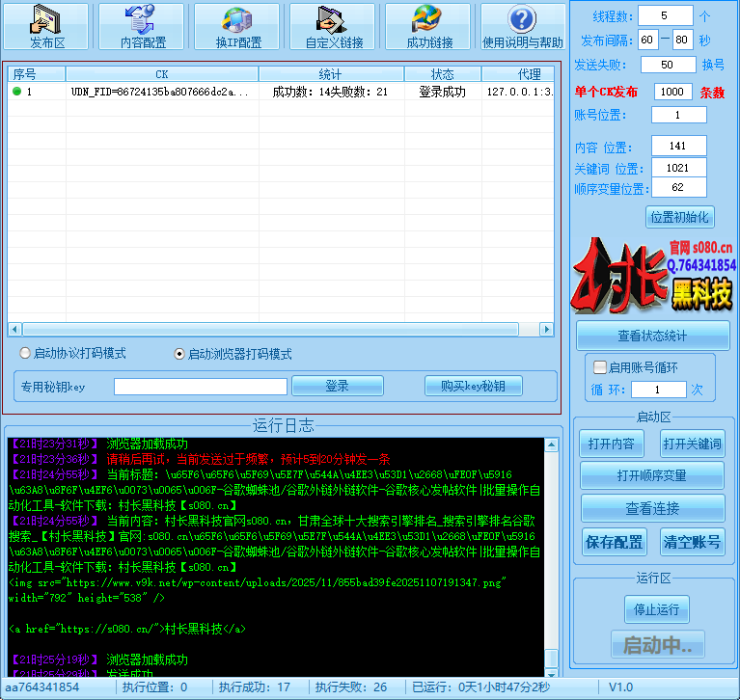Click 执行位置: 0 in status bar

pyautogui.click(x=154, y=687)
